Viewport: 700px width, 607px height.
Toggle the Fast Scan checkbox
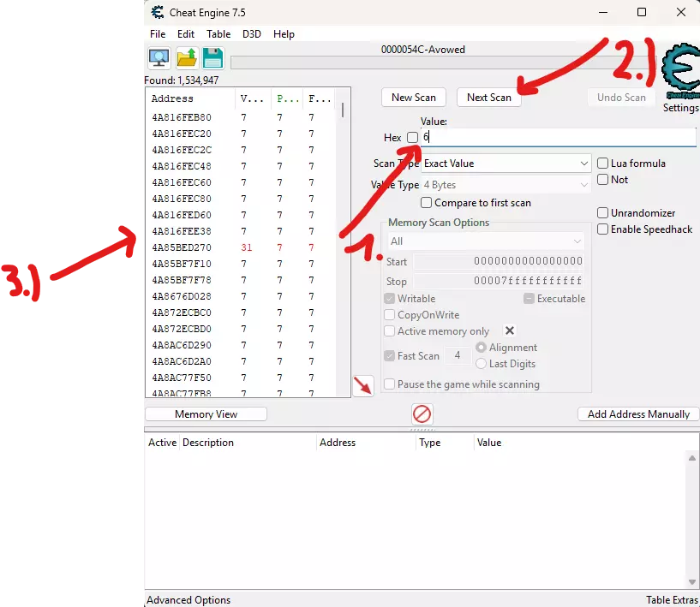(389, 355)
